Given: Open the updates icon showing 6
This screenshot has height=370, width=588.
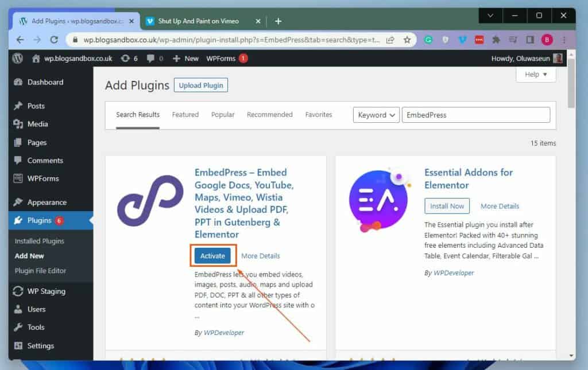Looking at the screenshot, I should [129, 59].
